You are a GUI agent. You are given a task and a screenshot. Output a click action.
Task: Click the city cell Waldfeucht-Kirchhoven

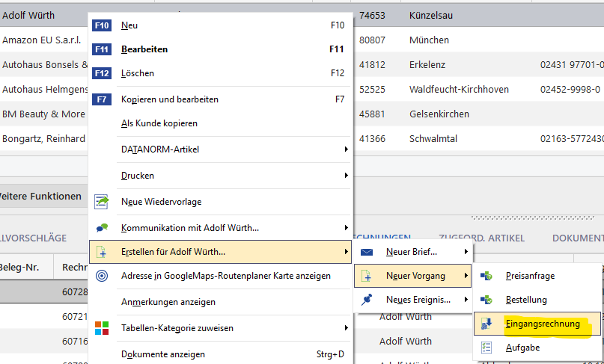(459, 89)
